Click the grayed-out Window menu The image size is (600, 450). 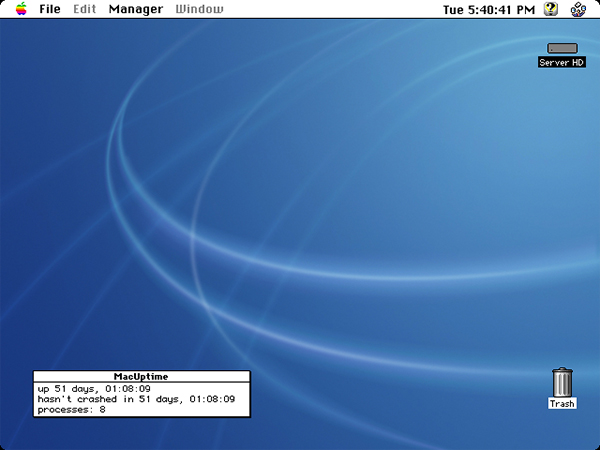199,9
